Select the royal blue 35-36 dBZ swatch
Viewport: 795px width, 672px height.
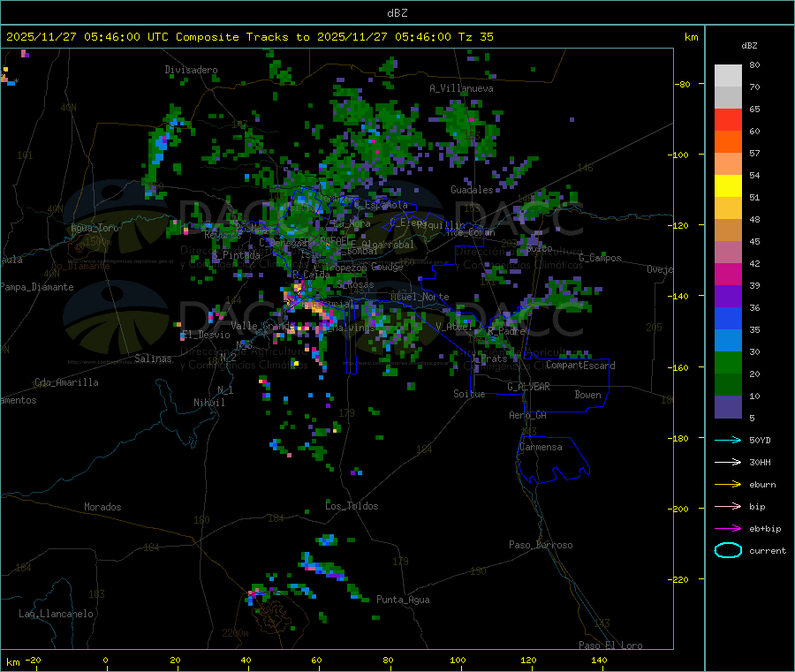click(x=728, y=318)
